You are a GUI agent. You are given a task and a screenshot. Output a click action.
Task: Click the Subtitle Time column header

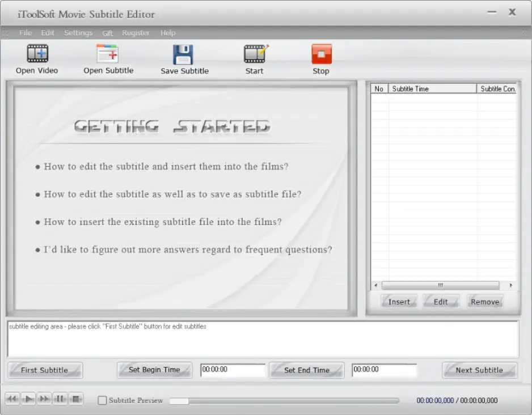click(432, 88)
